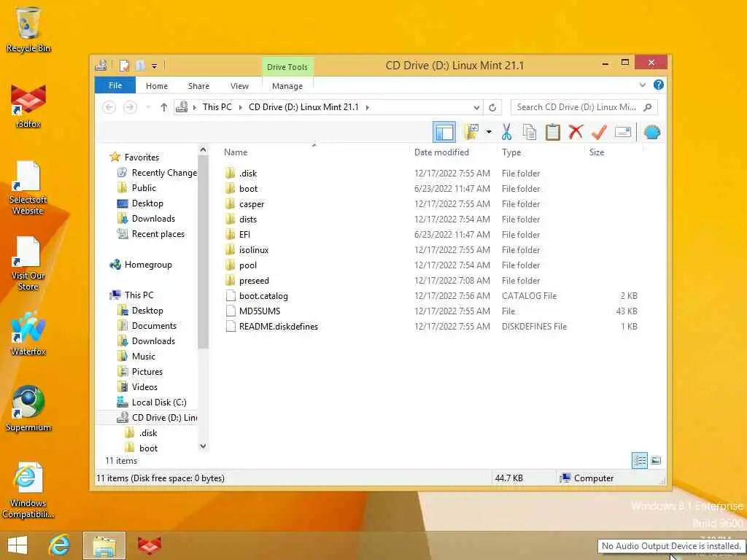
Task: Select Supermium desktop shortcut
Action: pos(28,409)
